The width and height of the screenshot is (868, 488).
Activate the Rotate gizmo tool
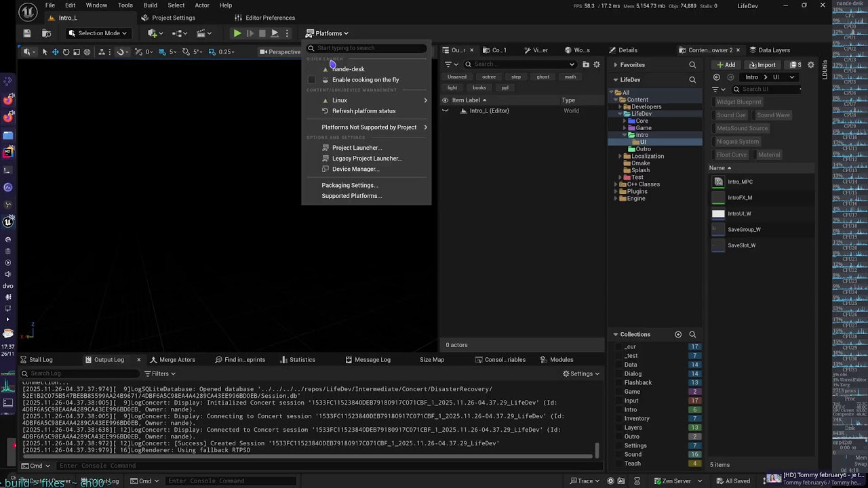(66, 52)
